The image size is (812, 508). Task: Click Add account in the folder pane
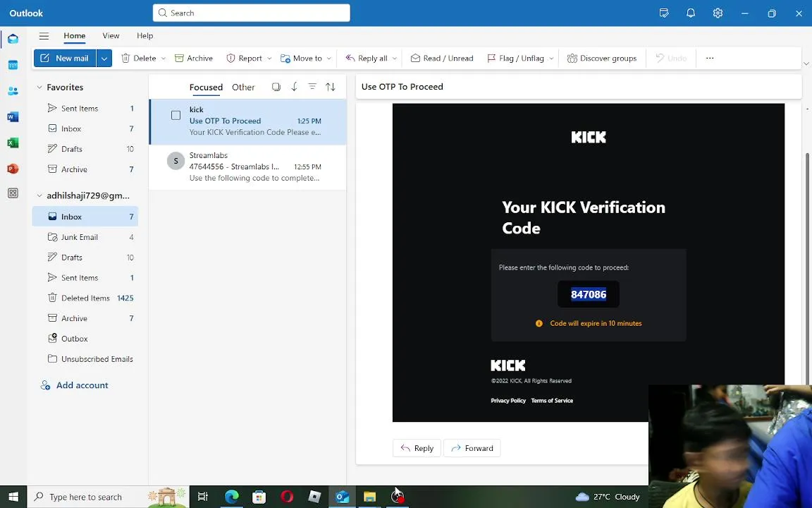(75, 385)
